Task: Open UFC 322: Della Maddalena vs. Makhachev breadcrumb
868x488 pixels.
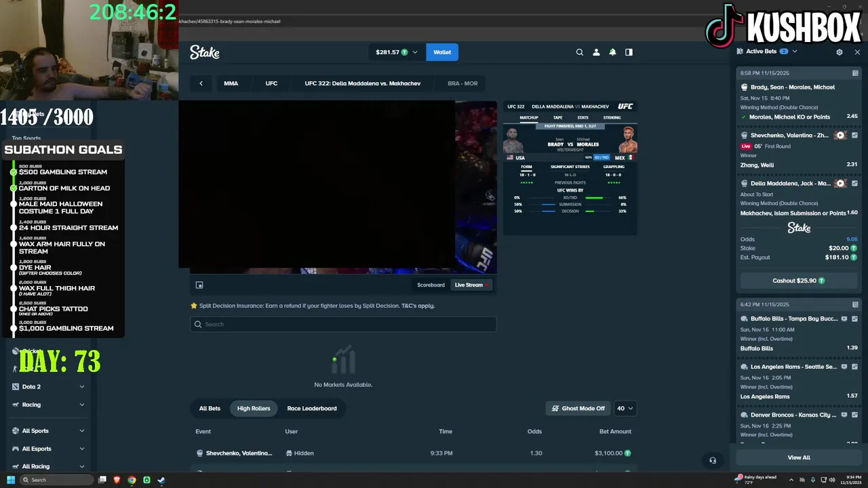Action: (363, 83)
